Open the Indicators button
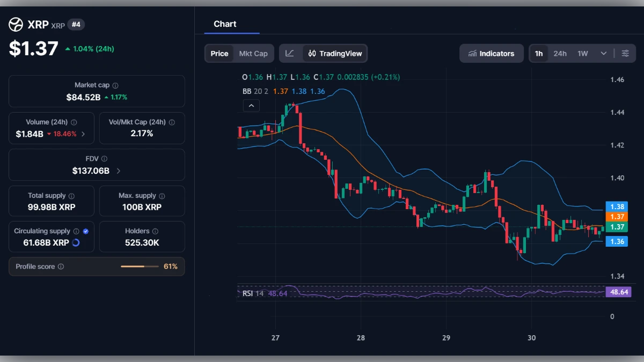The height and width of the screenshot is (362, 644). pos(492,53)
